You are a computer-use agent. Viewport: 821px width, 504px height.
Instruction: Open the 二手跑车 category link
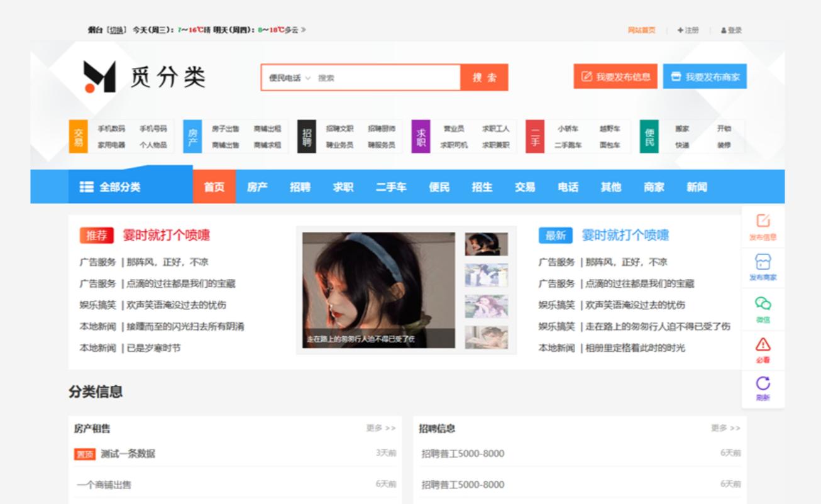568,145
